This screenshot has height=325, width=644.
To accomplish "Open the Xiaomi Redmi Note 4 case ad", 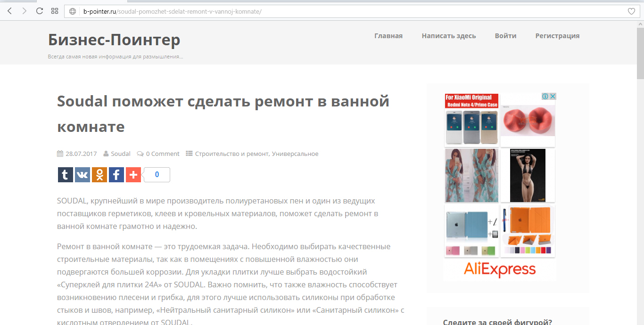I will (471, 120).
